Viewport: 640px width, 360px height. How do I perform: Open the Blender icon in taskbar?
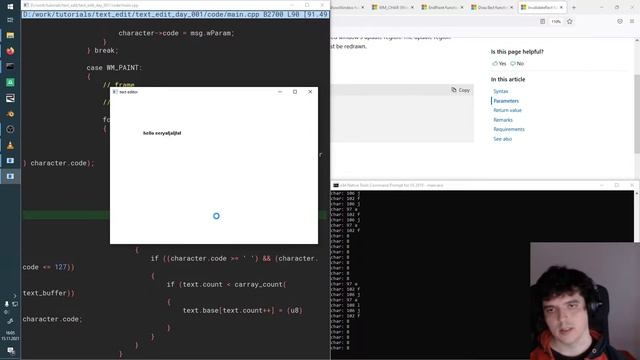point(10,114)
